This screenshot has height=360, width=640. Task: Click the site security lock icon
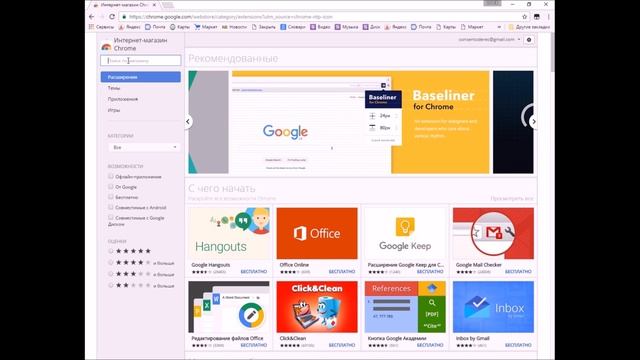124,17
